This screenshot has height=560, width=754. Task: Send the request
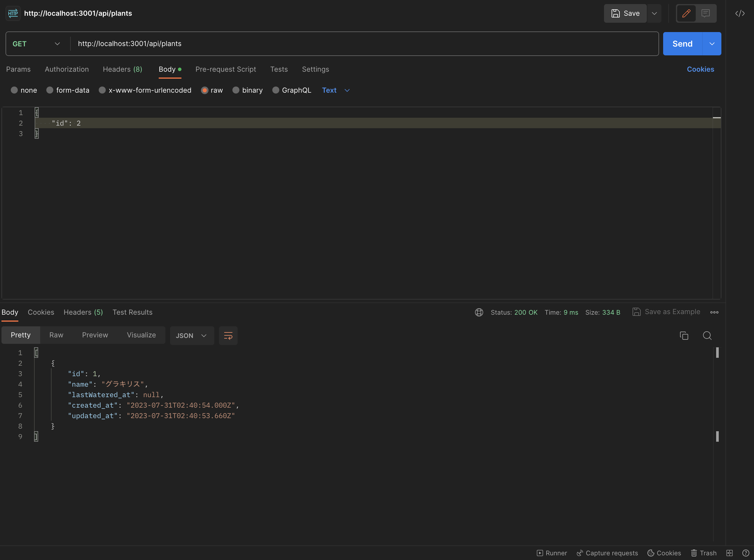(682, 44)
